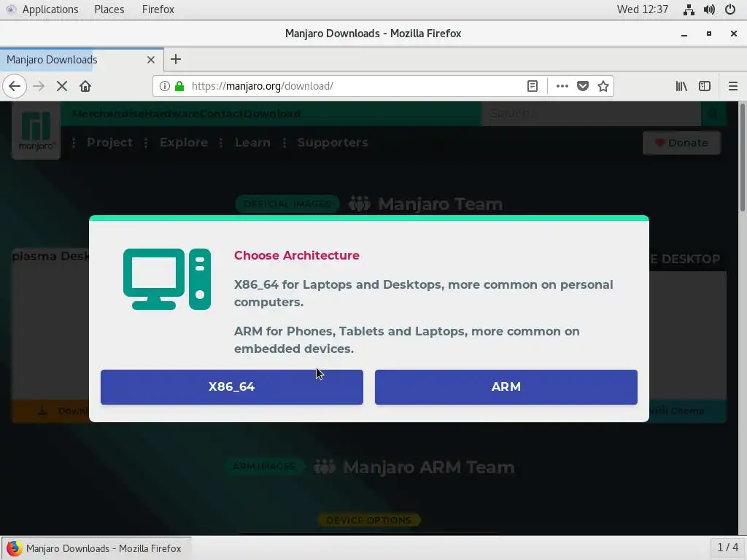Close the Manjaro Downloads tab

pyautogui.click(x=151, y=60)
